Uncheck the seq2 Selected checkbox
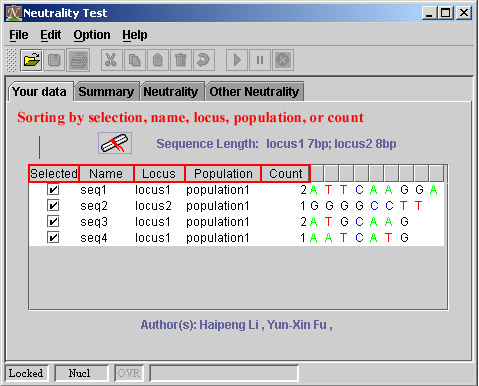Screen dimensions: 479x386 click(x=53, y=206)
